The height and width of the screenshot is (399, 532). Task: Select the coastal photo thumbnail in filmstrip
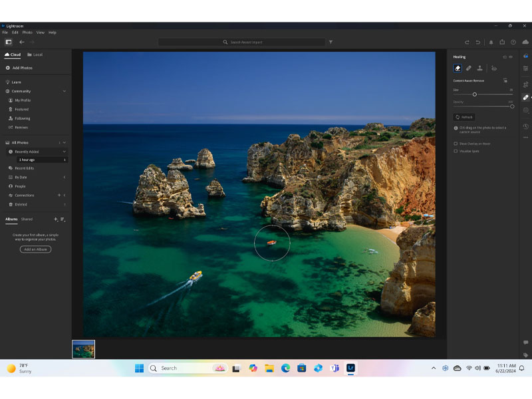coord(84,349)
